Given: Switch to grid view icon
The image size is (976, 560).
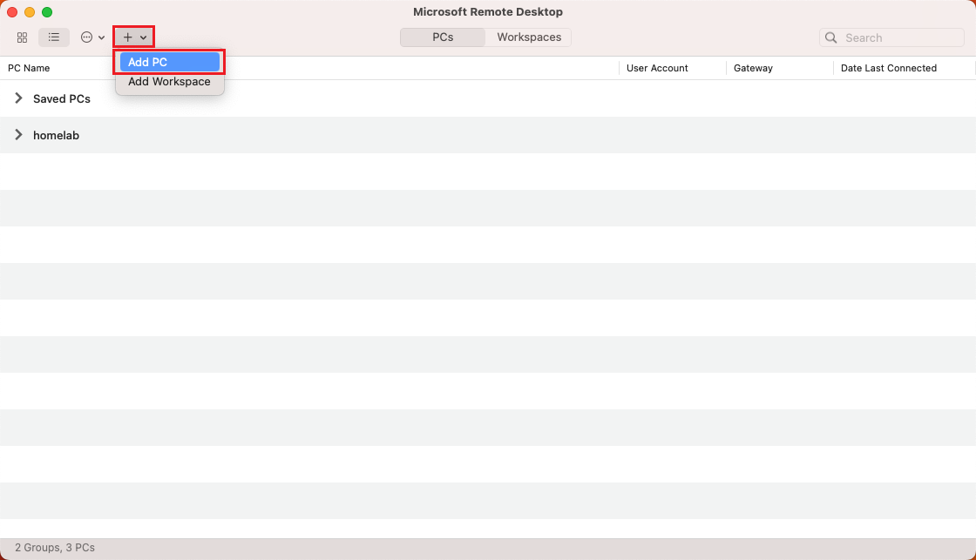Looking at the screenshot, I should (x=23, y=37).
